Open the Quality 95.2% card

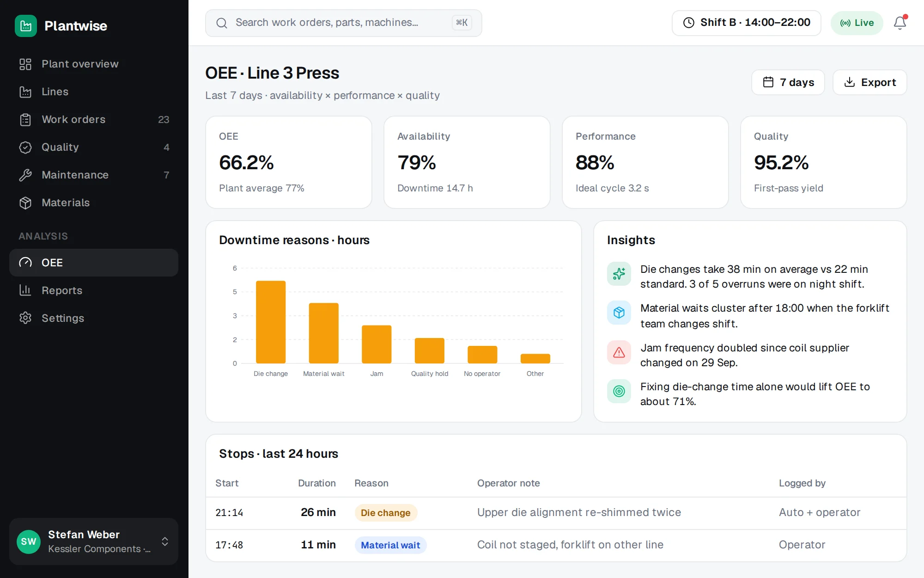[x=824, y=162]
